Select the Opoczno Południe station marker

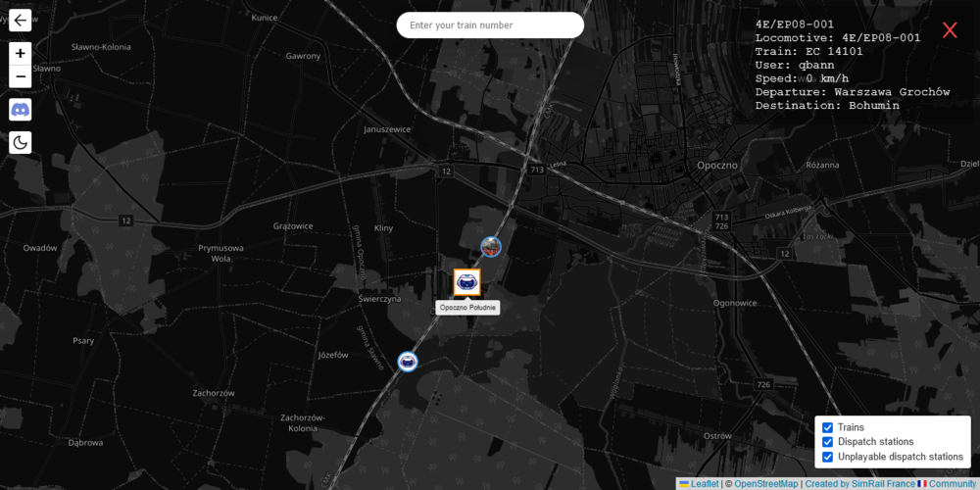[466, 282]
